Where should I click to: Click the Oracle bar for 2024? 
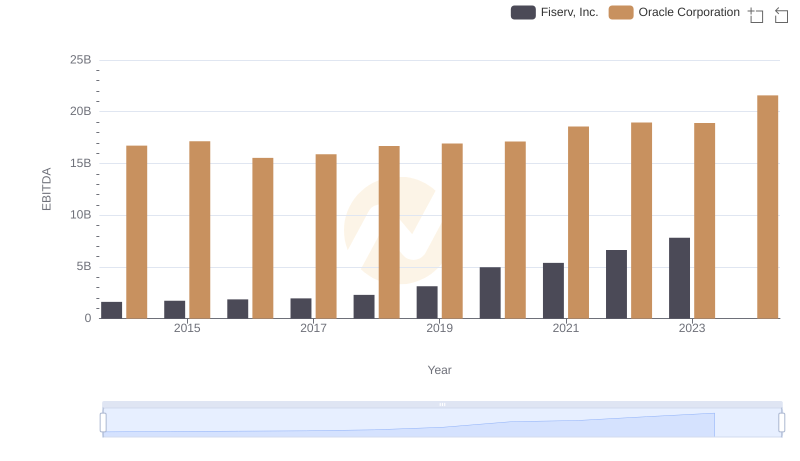(x=767, y=207)
